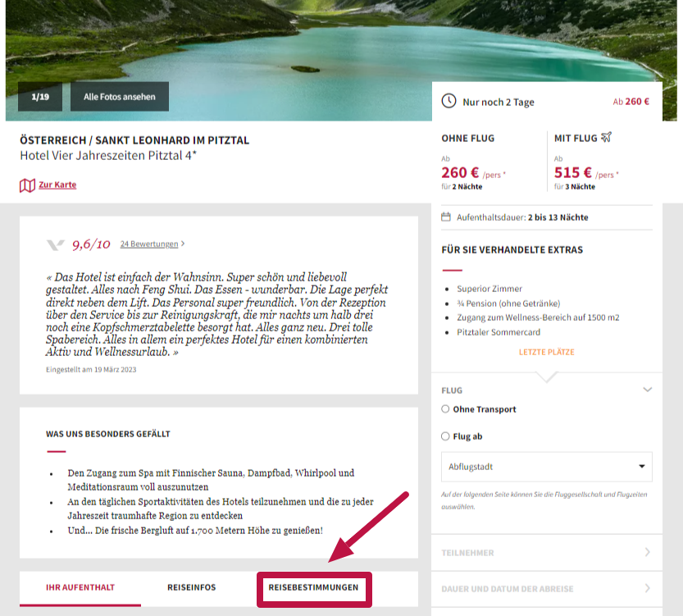Switch to the Reisebestimmungen tab
683x616 pixels.
click(313, 588)
